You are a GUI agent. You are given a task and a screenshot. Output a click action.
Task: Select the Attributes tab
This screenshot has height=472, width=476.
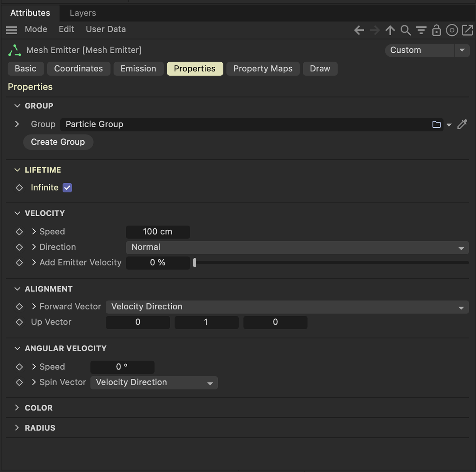click(x=30, y=13)
